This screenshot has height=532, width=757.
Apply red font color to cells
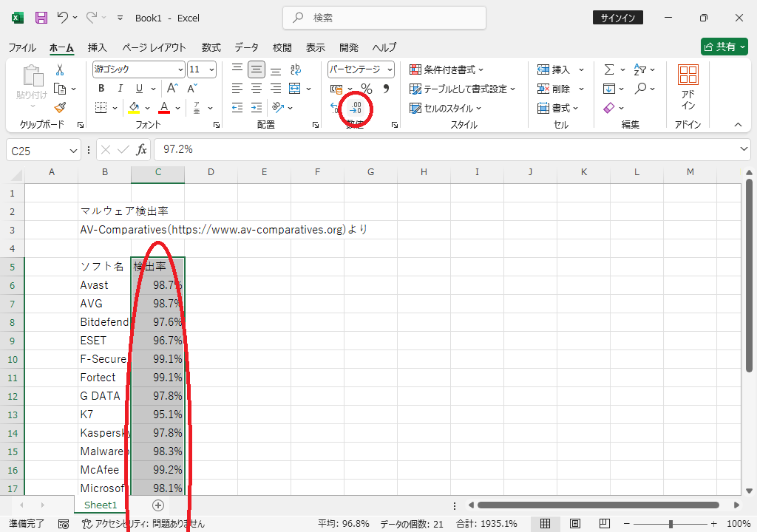point(165,108)
